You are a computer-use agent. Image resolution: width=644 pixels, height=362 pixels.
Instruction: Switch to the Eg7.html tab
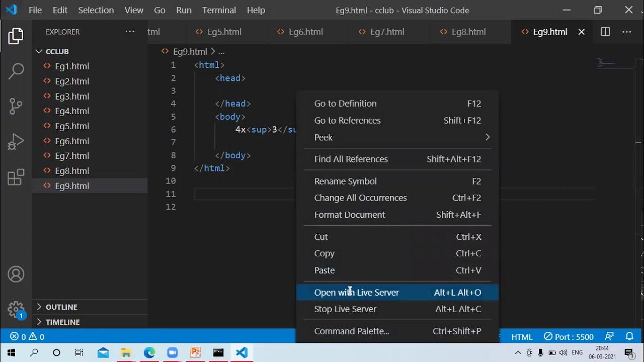click(x=387, y=32)
